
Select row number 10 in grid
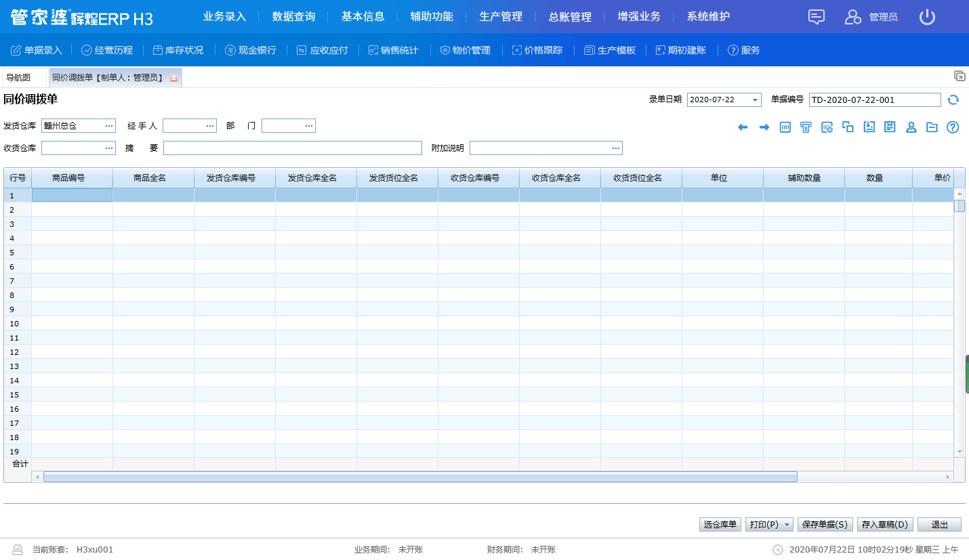coord(18,324)
